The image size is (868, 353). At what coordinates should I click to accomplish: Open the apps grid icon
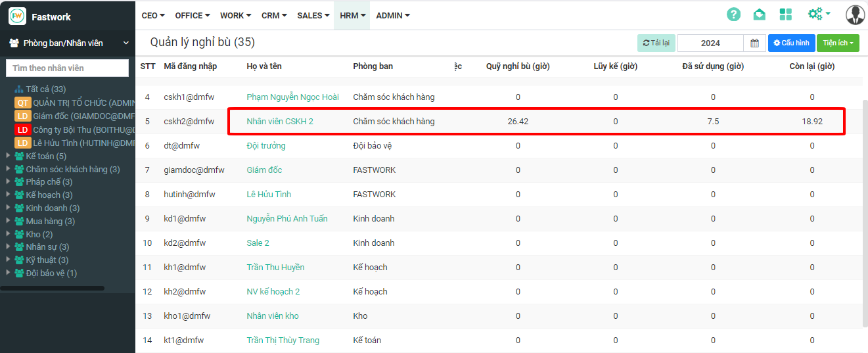point(785,14)
